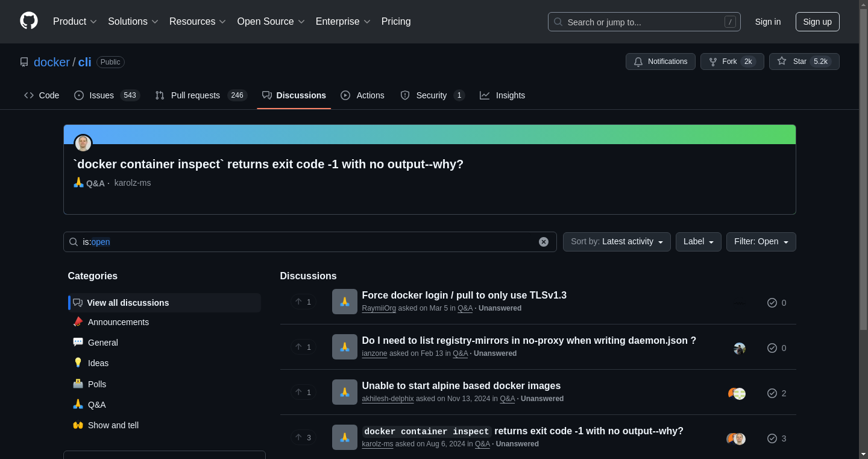Click the search magnifier icon in header
The image size is (868, 459).
click(x=558, y=22)
